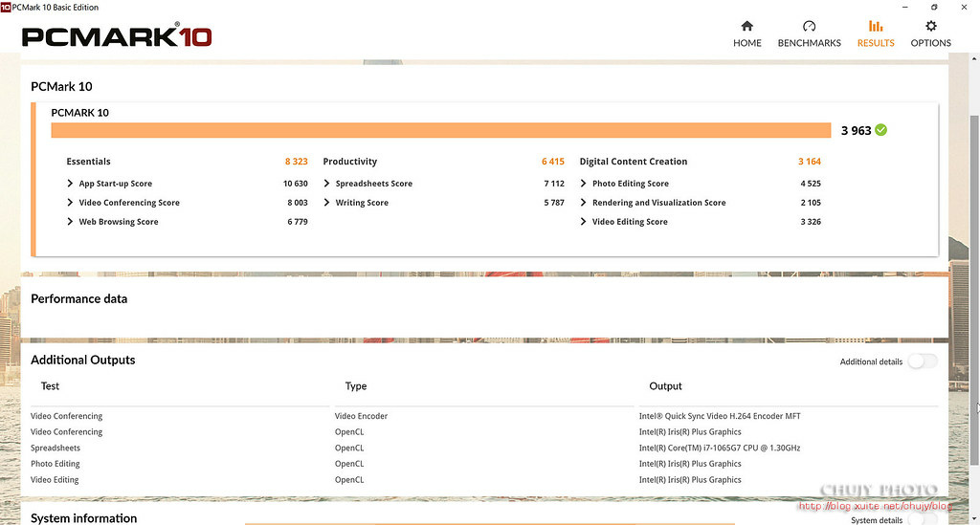Restore down the PCMark 10 window
Viewport: 980px width, 525px height.
pyautogui.click(x=934, y=8)
